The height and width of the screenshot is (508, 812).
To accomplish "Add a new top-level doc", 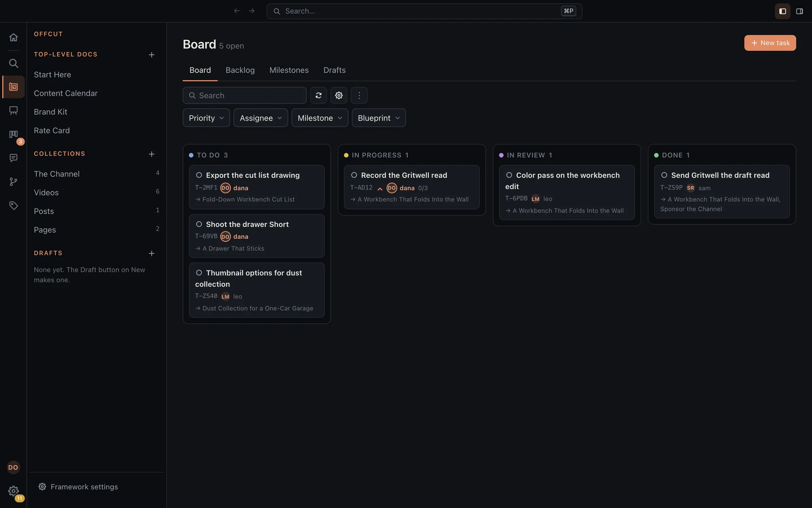I will 152,55.
